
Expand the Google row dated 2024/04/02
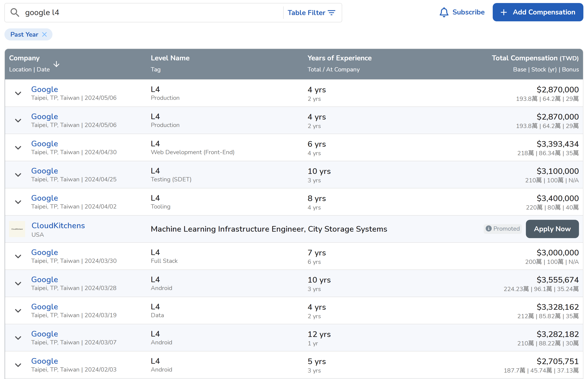point(18,202)
